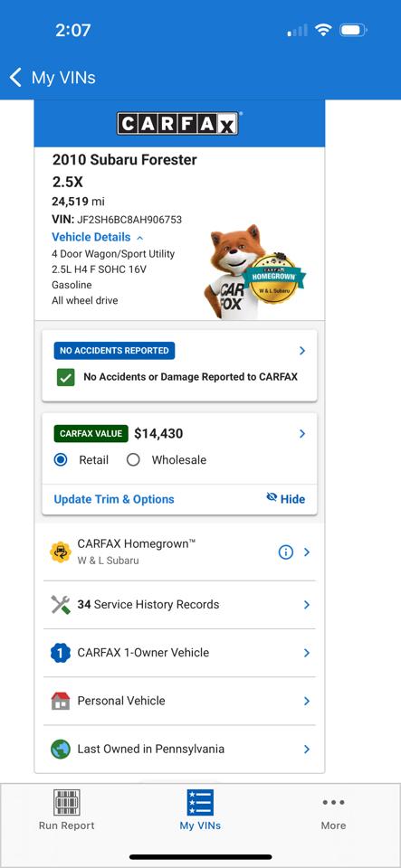Viewport: 401px width, 868px height.
Task: Collapse the Vehicle Details section
Action: point(98,237)
